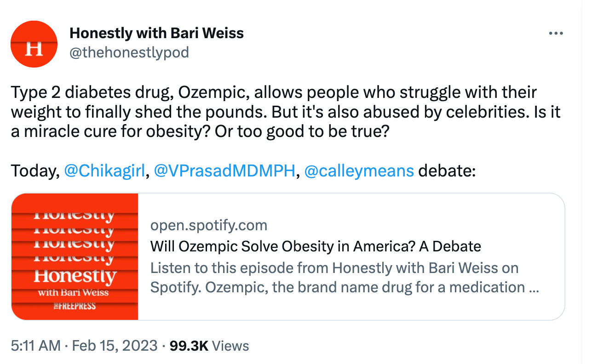The height and width of the screenshot is (364, 598).
Task: Open the Honestly with Bari Weiss profile name
Action: [x=156, y=33]
